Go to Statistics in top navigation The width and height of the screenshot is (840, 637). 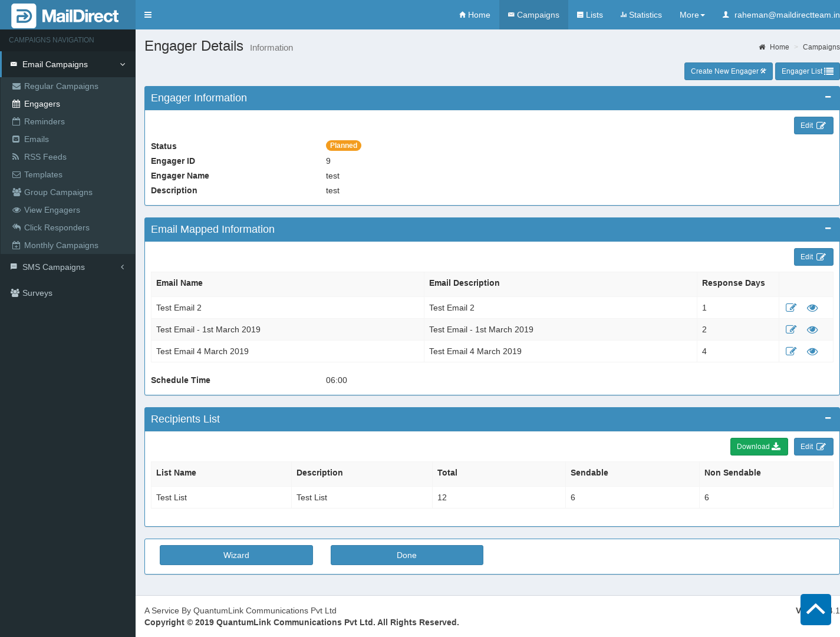pos(641,15)
